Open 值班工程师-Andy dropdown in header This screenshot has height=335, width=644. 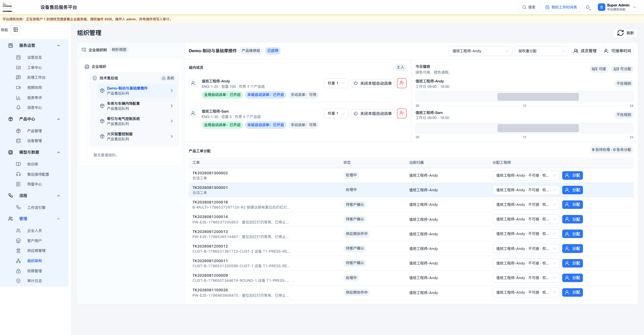(x=480, y=51)
